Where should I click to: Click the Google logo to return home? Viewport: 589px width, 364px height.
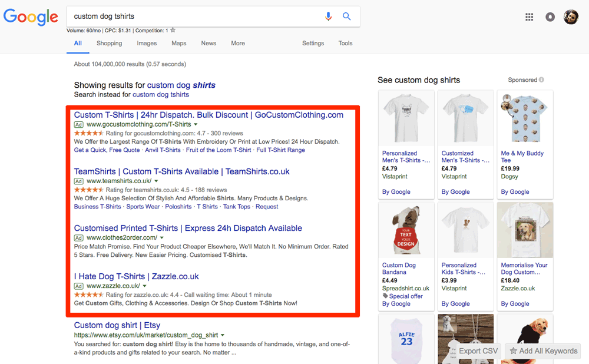(31, 17)
